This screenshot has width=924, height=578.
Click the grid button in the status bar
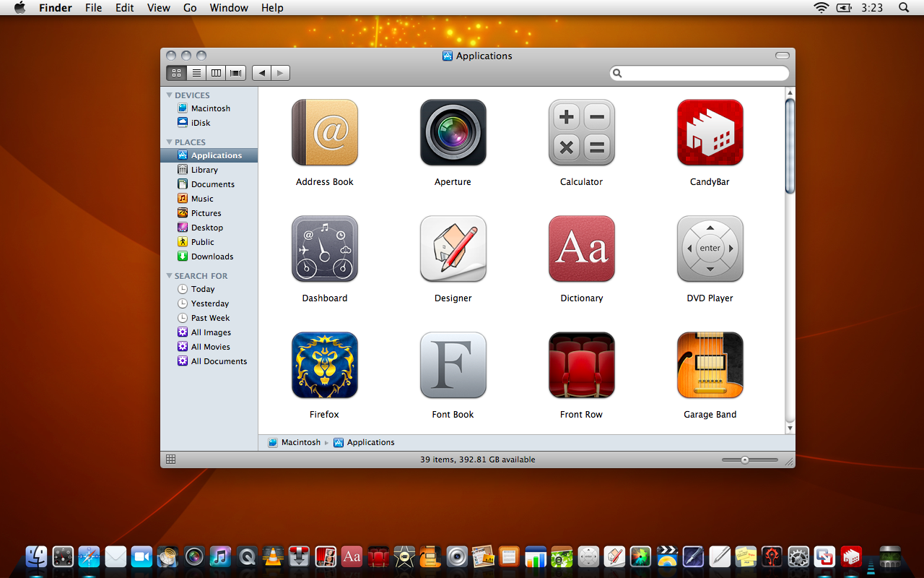[171, 460]
